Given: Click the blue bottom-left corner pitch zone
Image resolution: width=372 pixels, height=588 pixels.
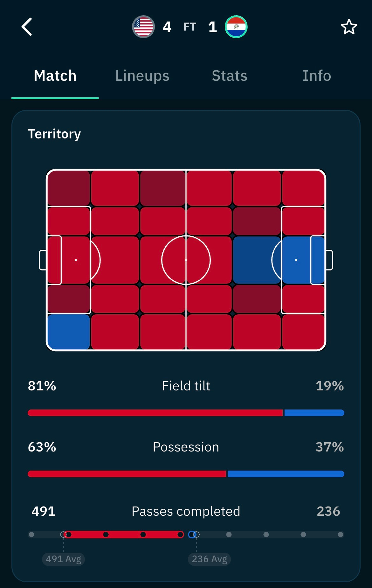Looking at the screenshot, I should pos(68,332).
